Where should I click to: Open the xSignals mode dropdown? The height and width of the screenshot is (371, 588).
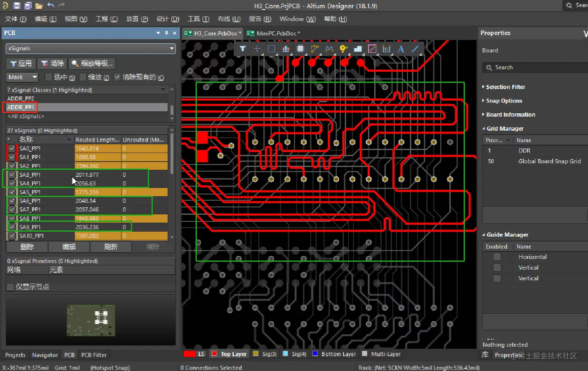point(172,49)
